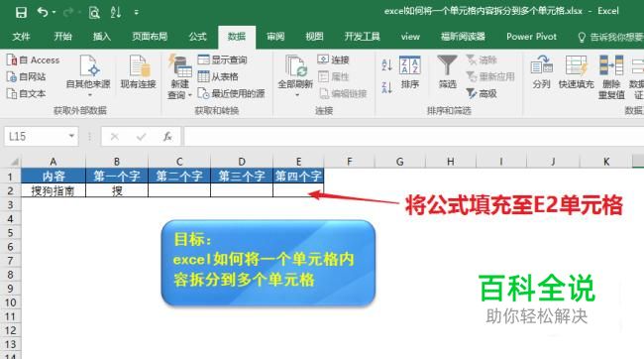The width and height of the screenshot is (644, 359).
Task: Select column A header
Action: coord(53,162)
